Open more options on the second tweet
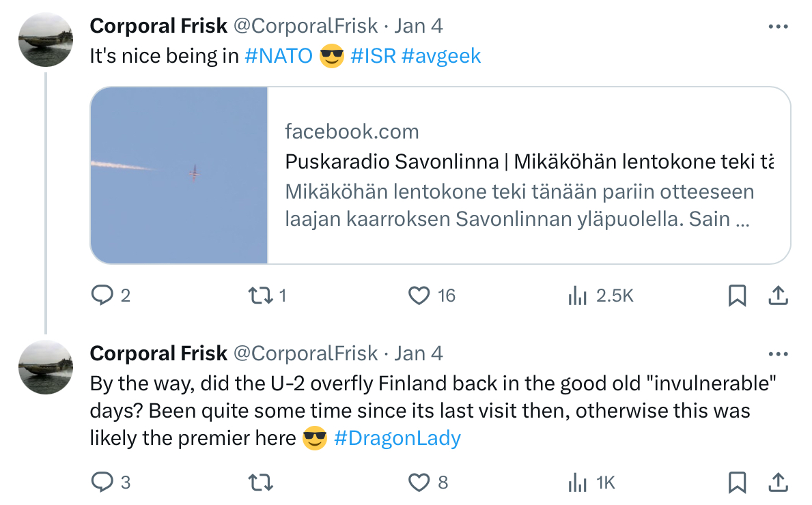This screenshot has height=505, width=812. [779, 354]
